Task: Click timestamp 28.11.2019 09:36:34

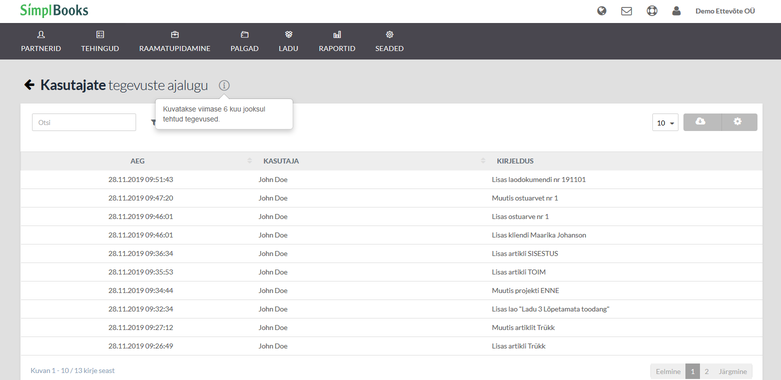Action: [140, 253]
